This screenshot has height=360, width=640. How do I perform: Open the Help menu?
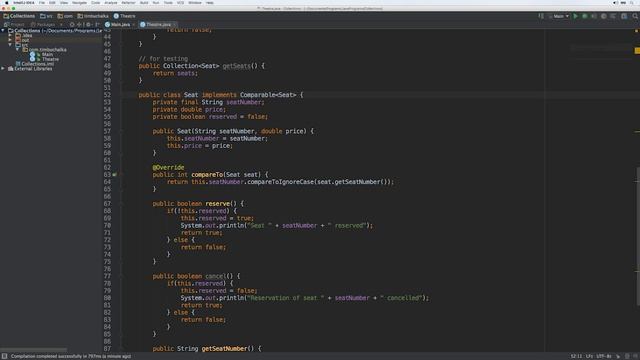(x=210, y=2)
